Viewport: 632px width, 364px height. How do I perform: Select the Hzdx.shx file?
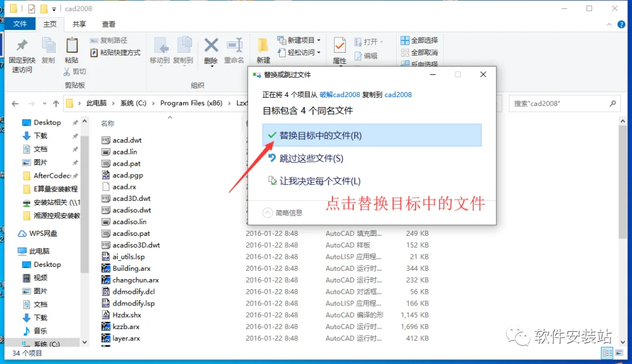pyautogui.click(x=126, y=315)
